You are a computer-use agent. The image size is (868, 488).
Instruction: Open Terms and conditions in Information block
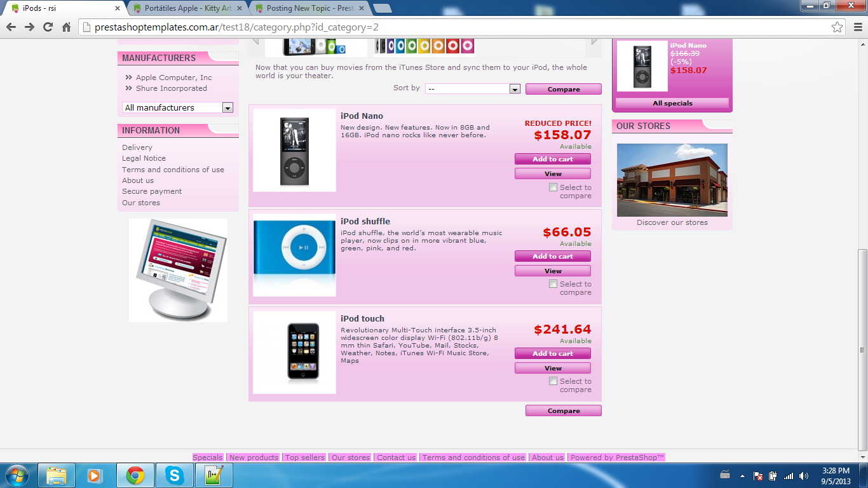point(173,170)
